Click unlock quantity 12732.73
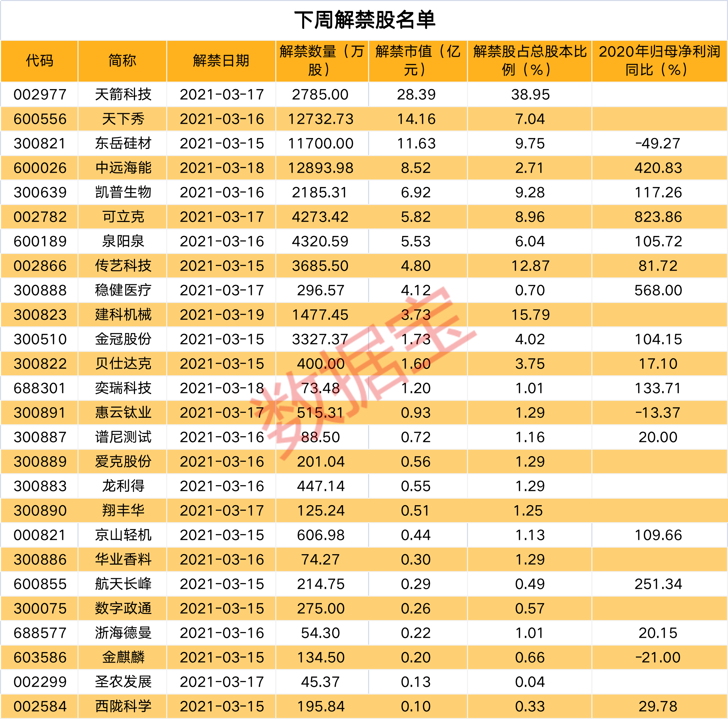The height and width of the screenshot is (719, 728). (x=321, y=119)
